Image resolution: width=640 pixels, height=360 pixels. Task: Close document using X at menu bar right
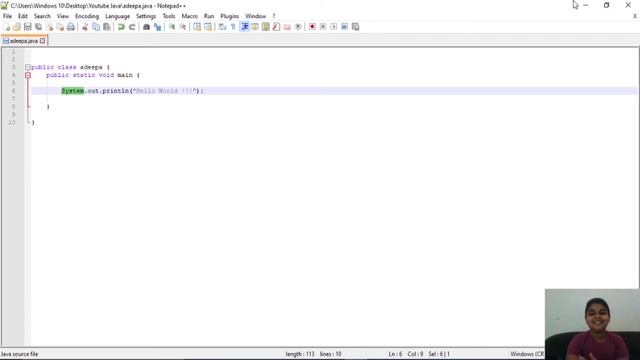coord(635,16)
